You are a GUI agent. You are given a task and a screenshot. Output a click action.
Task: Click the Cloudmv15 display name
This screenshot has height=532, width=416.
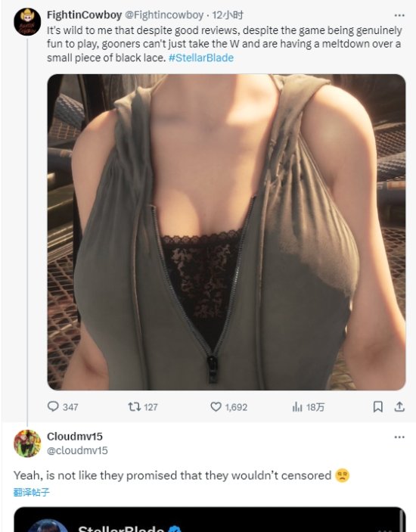point(75,437)
